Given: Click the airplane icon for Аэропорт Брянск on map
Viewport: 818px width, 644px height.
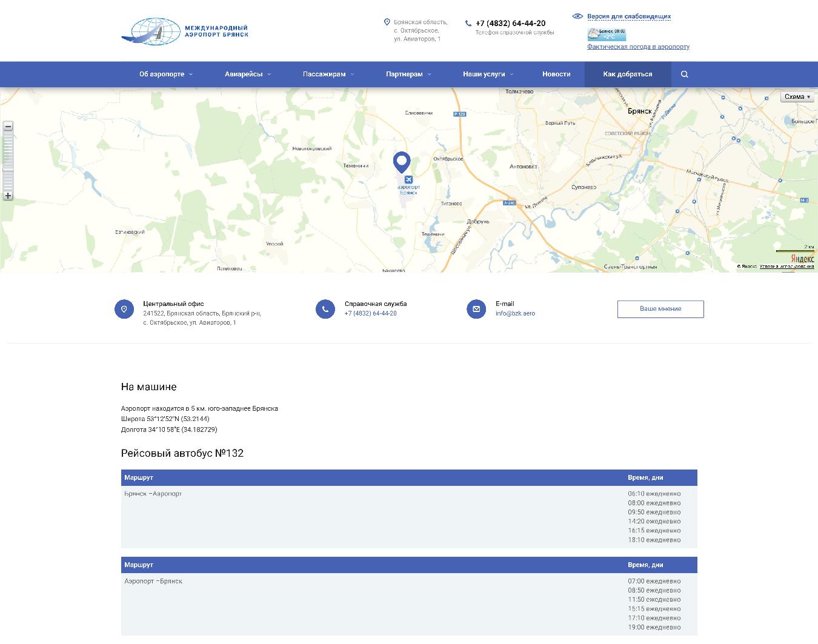Looking at the screenshot, I should click(408, 179).
